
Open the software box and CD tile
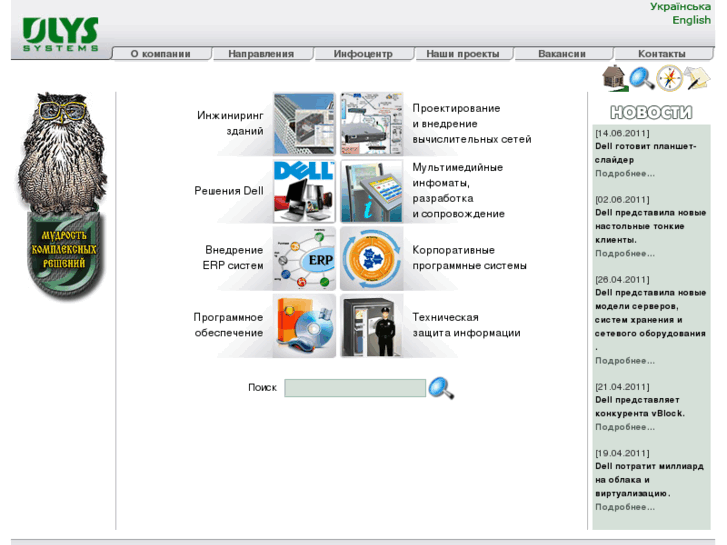(304, 325)
